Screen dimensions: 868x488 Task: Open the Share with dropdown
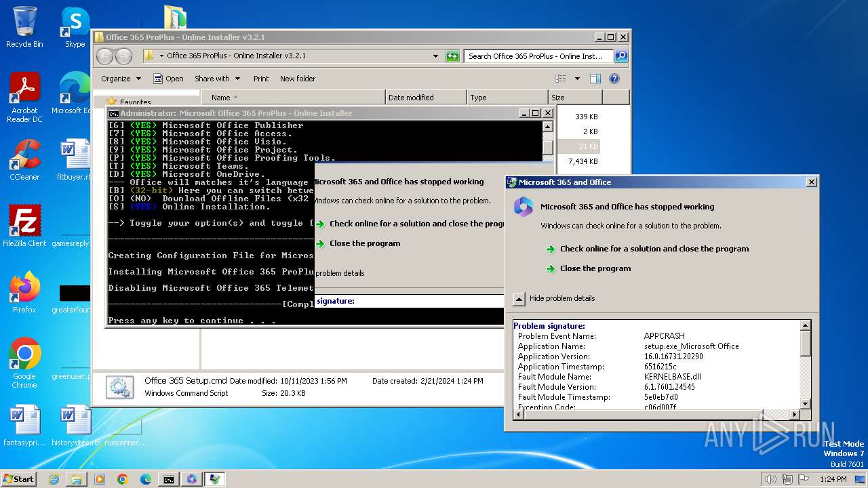click(x=217, y=79)
